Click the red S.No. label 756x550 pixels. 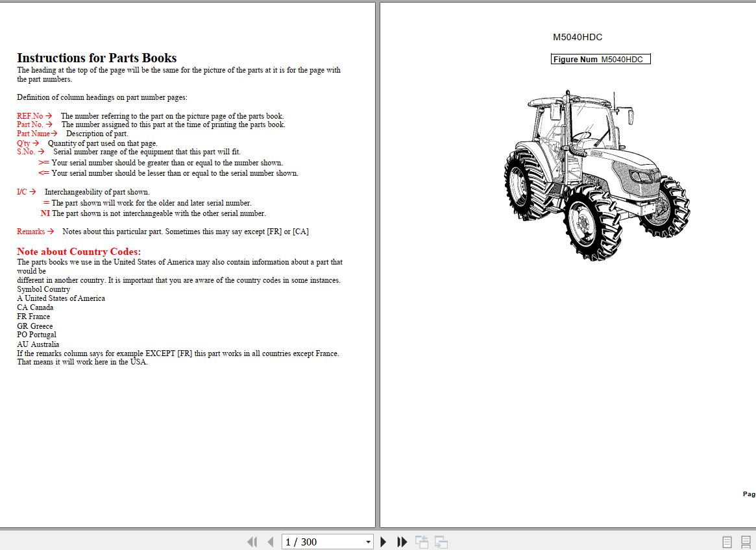tap(26, 151)
